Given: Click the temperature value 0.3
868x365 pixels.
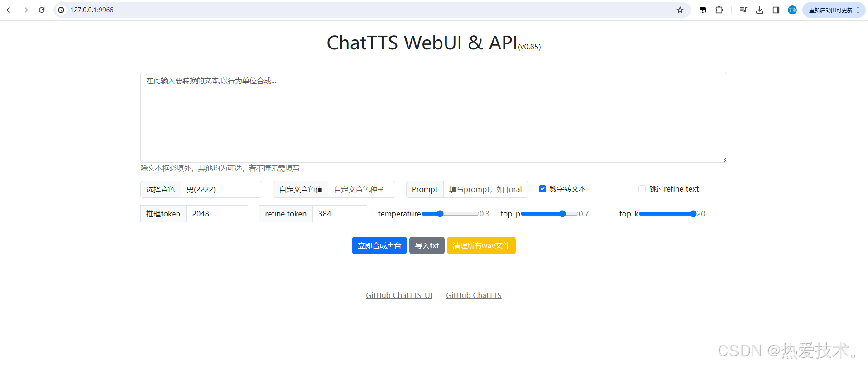Looking at the screenshot, I should click(484, 214).
